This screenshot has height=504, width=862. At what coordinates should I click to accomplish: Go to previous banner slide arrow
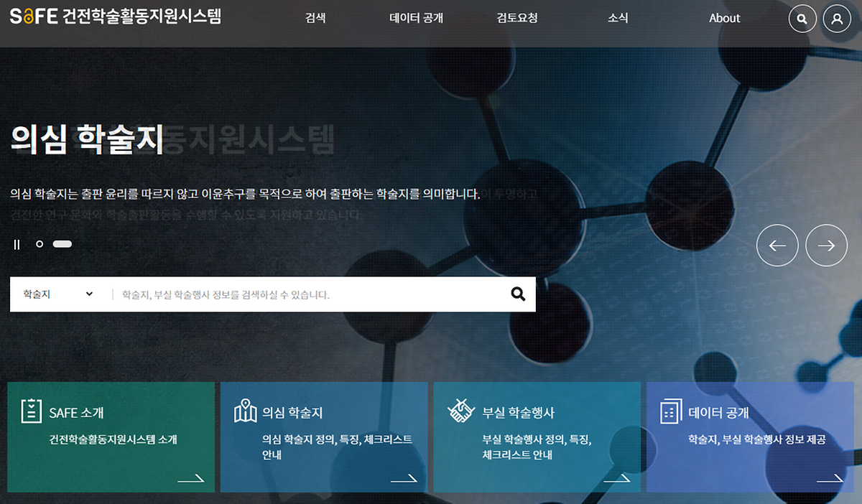pos(777,246)
